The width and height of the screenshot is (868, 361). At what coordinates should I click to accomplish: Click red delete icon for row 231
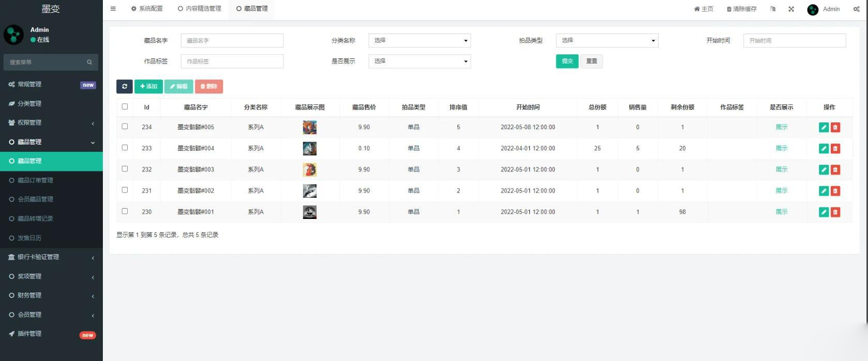click(835, 191)
